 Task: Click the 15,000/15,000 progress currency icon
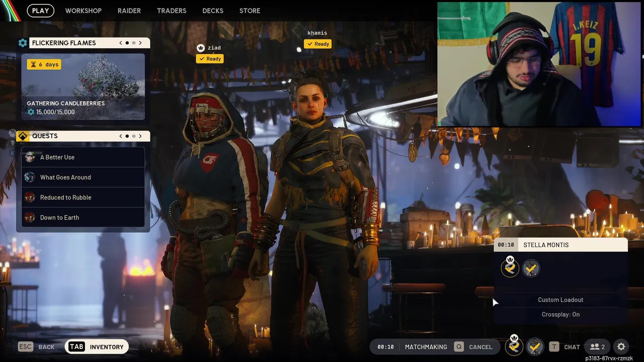[31, 112]
